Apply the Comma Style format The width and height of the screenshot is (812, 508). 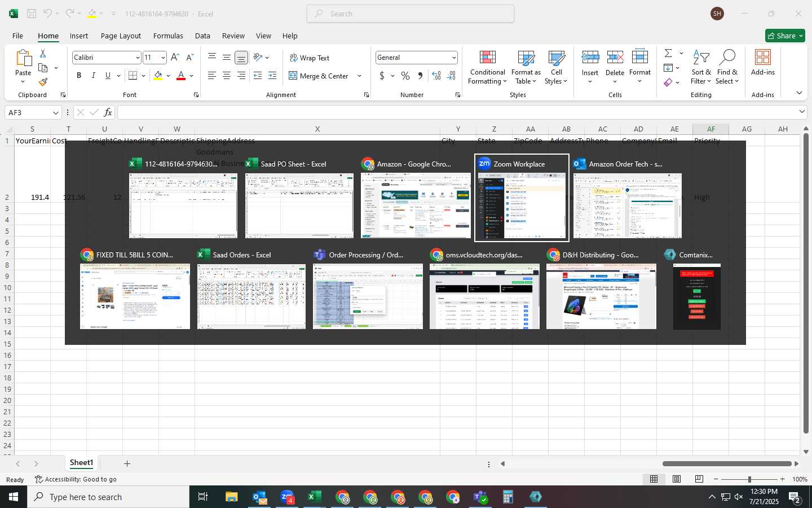point(420,76)
